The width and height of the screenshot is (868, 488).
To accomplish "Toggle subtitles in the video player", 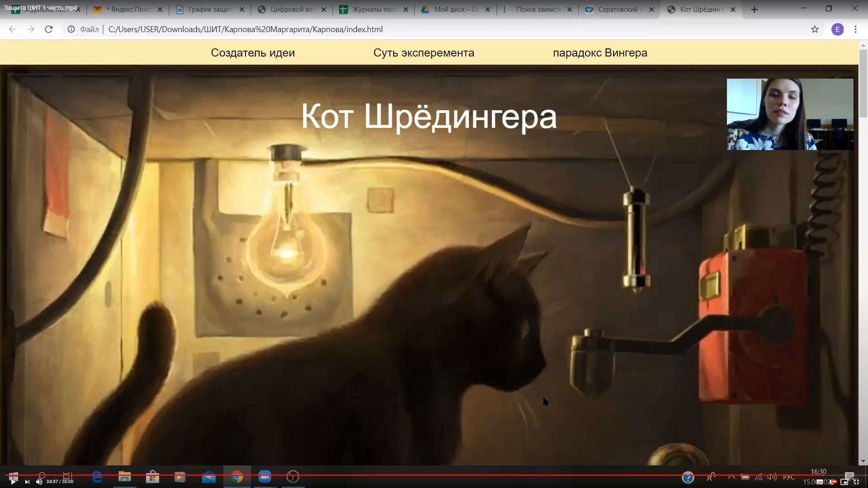I will coord(820,482).
